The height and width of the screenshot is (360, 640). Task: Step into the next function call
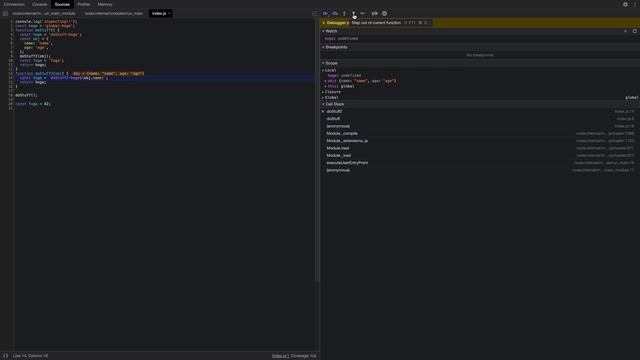(x=344, y=13)
